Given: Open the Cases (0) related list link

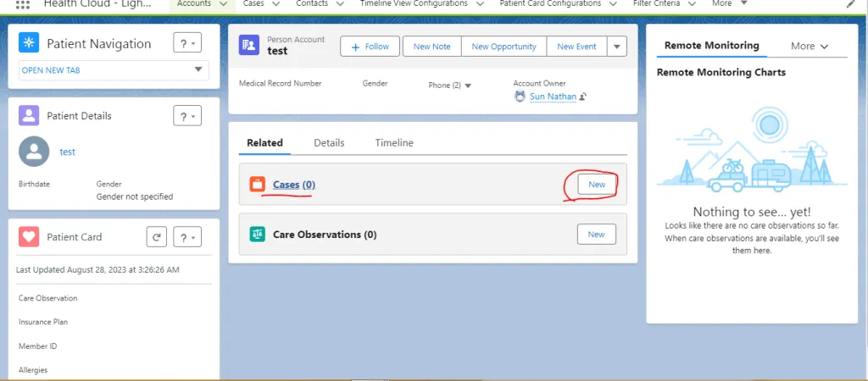Looking at the screenshot, I should pyautogui.click(x=294, y=185).
